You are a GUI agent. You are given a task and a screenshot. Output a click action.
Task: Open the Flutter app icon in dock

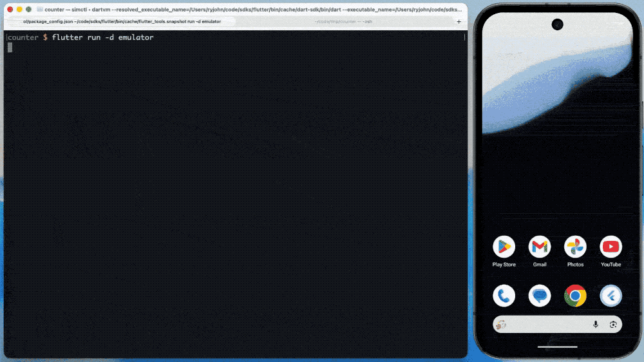(611, 296)
